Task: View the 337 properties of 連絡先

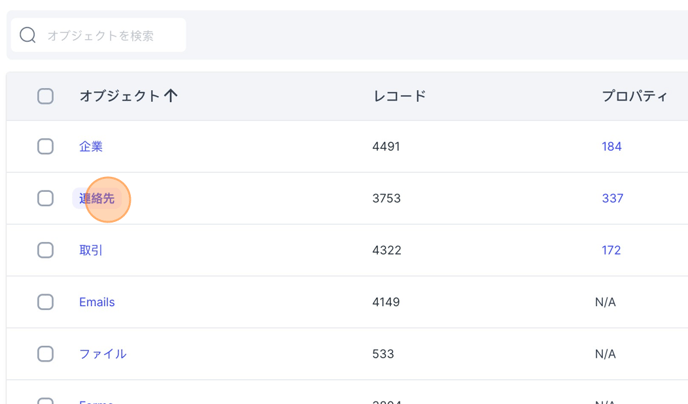Action: tap(613, 198)
